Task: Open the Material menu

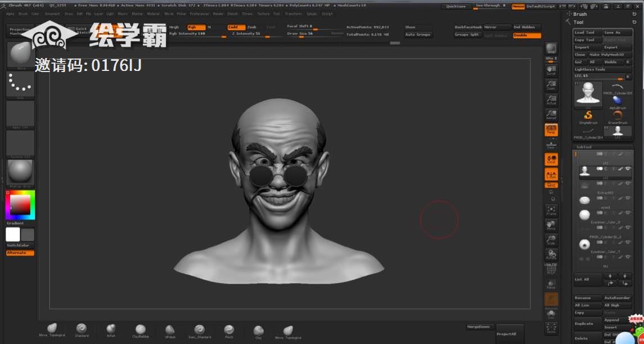Action: coord(152,14)
